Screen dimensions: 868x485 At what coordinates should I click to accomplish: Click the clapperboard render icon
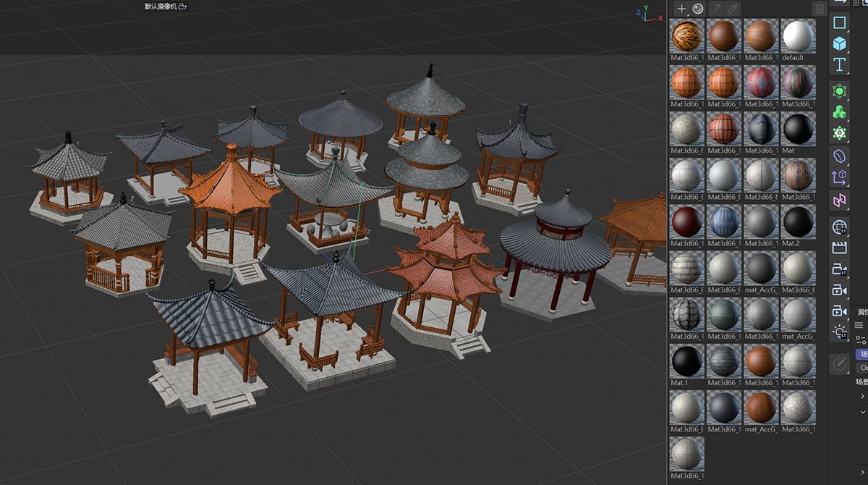coord(839,248)
